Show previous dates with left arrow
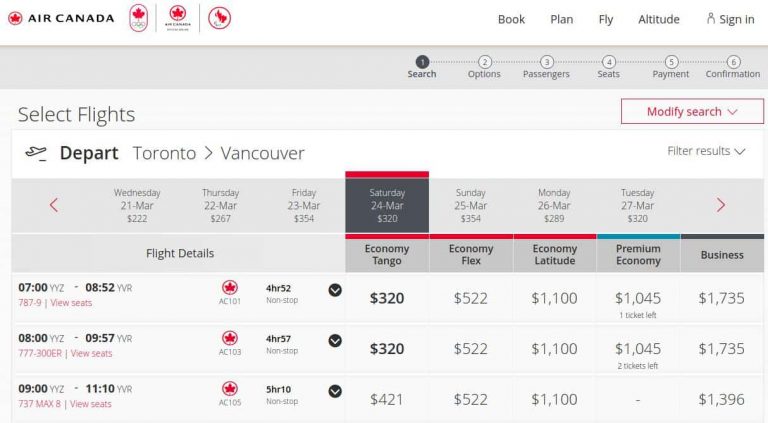Image resolution: width=768 pixels, height=423 pixels. pyautogui.click(x=54, y=205)
